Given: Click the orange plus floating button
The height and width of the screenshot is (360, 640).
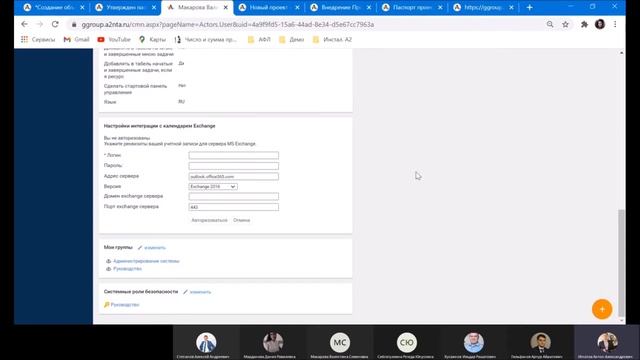Looking at the screenshot, I should pyautogui.click(x=602, y=309).
